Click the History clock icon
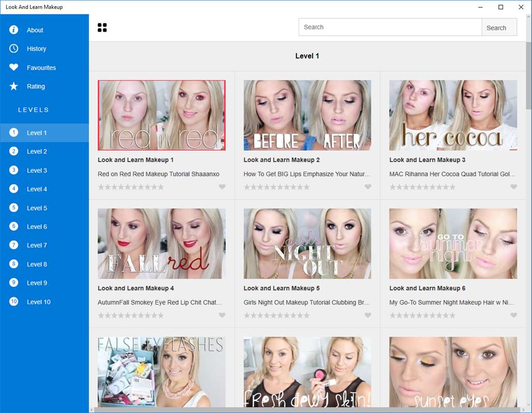Viewport: 532px width, 413px height. pyautogui.click(x=14, y=48)
